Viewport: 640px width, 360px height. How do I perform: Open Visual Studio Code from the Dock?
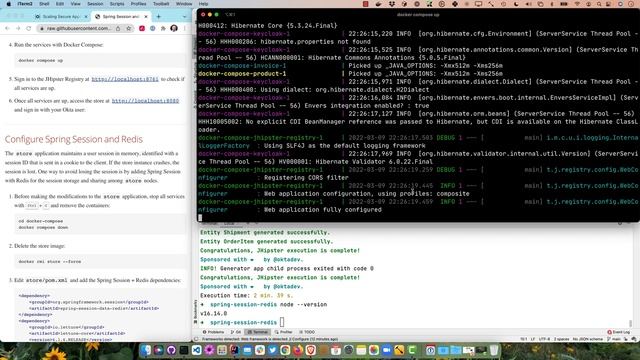(196, 350)
